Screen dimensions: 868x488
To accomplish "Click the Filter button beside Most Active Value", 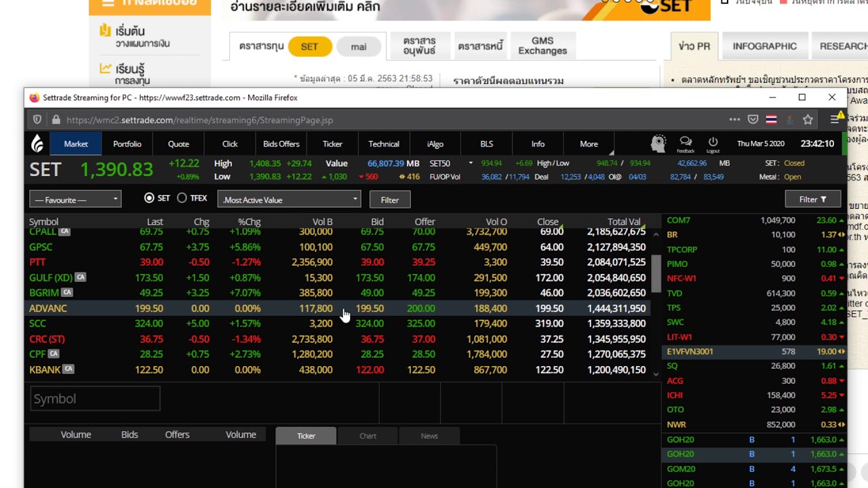I will click(390, 199).
